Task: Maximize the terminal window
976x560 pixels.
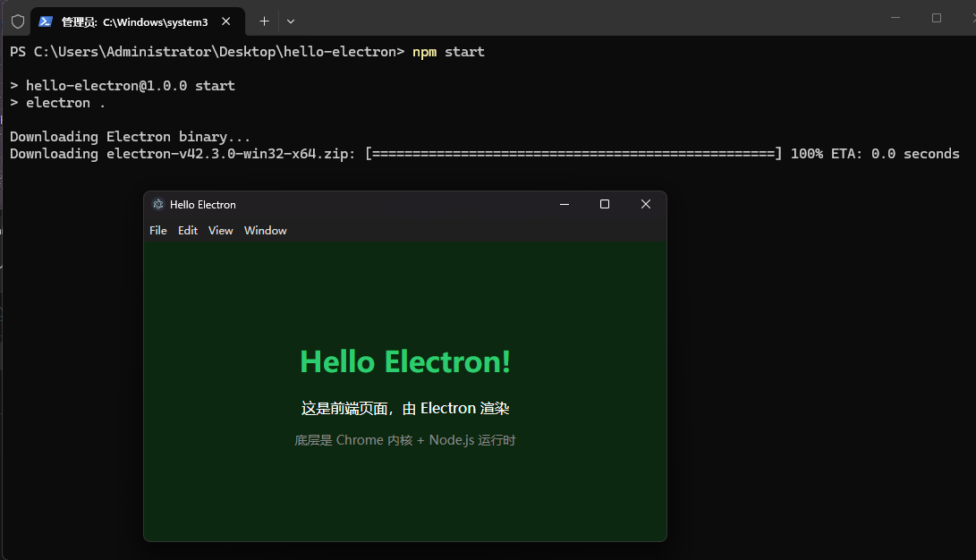Action: (x=936, y=18)
